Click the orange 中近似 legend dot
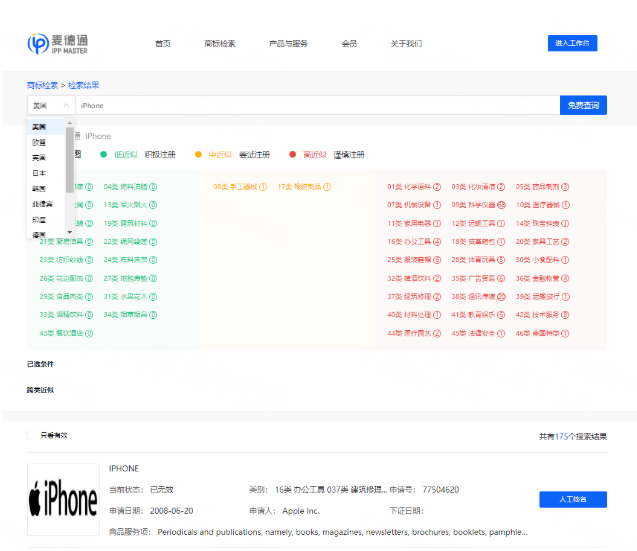The width and height of the screenshot is (637, 551). click(x=198, y=154)
